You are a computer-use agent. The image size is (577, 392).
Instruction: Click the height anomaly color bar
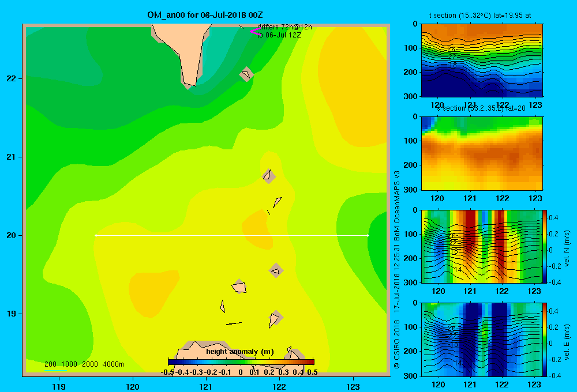click(241, 362)
